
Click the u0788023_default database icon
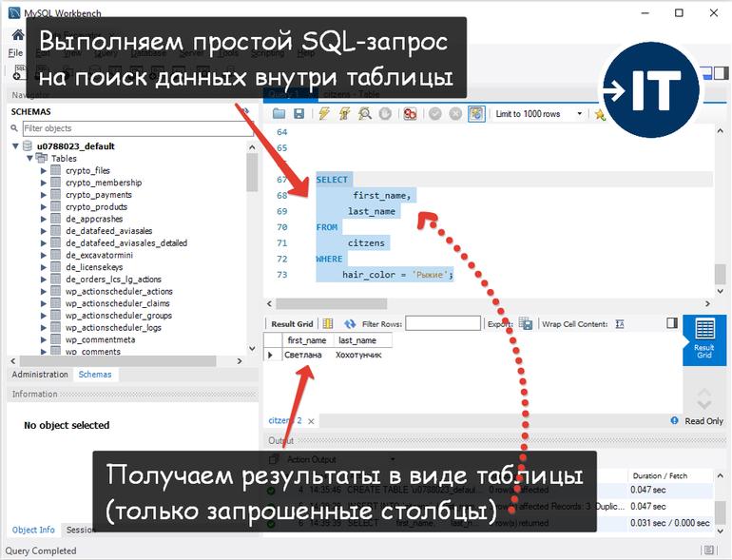point(28,146)
